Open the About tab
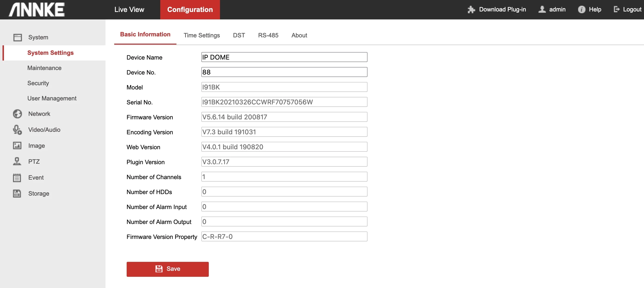The height and width of the screenshot is (288, 644). pyautogui.click(x=299, y=35)
